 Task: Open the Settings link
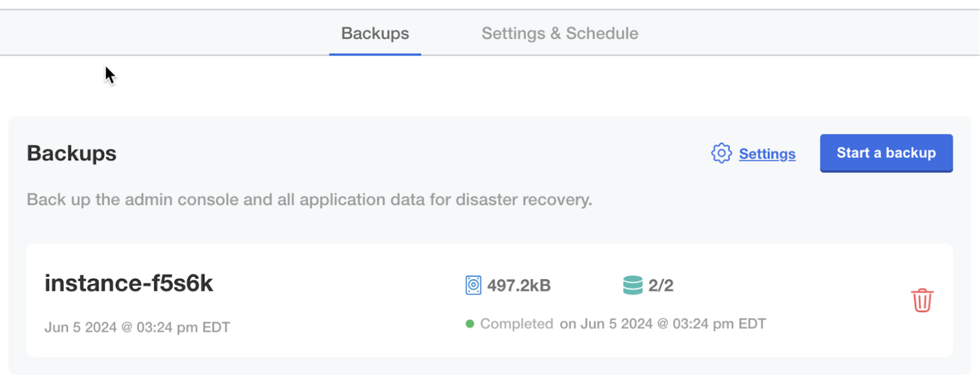point(767,154)
